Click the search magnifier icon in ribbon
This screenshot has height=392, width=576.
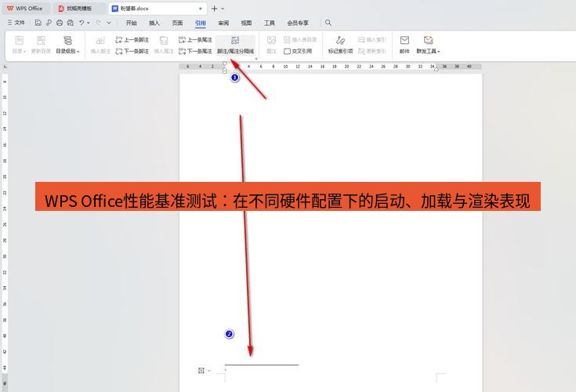328,23
